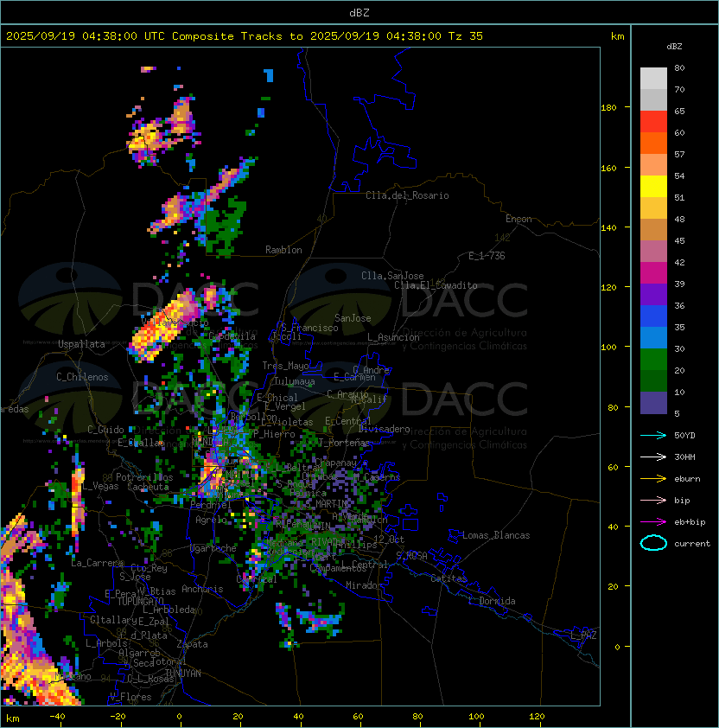Click the 'E_1-736' map label

[x=487, y=256]
